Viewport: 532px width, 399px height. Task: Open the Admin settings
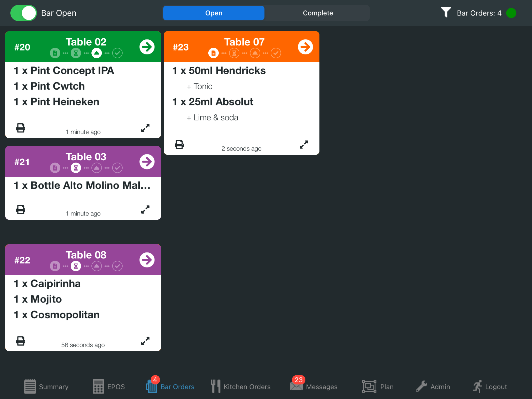click(x=433, y=386)
